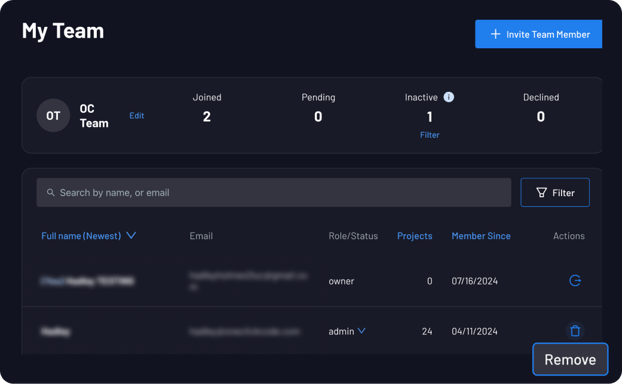Expand the Full name (Newest) sort chevron
622x384 pixels.
131,236
